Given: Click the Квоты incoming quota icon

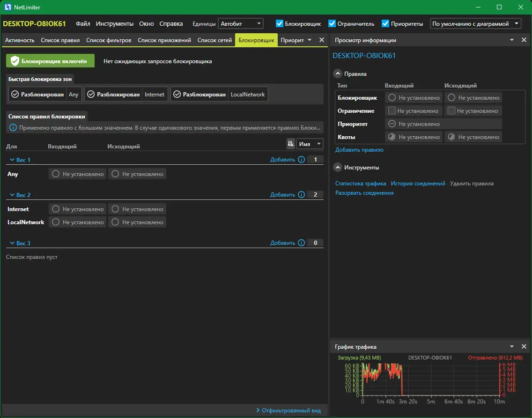Looking at the screenshot, I should (x=392, y=137).
